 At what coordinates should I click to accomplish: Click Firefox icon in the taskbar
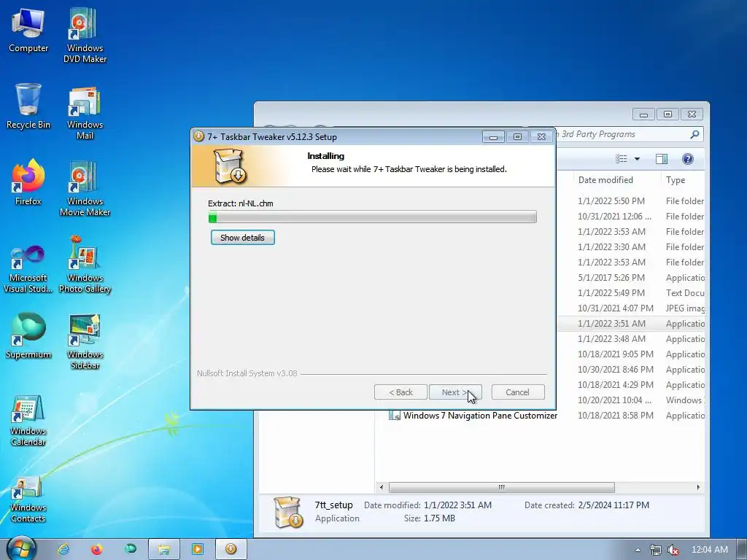click(x=97, y=550)
